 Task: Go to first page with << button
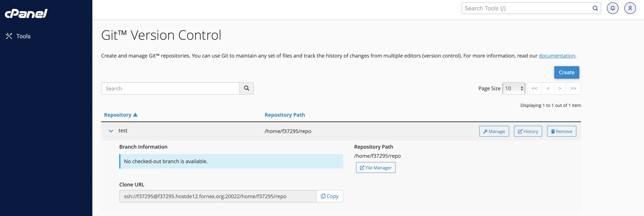coord(535,88)
